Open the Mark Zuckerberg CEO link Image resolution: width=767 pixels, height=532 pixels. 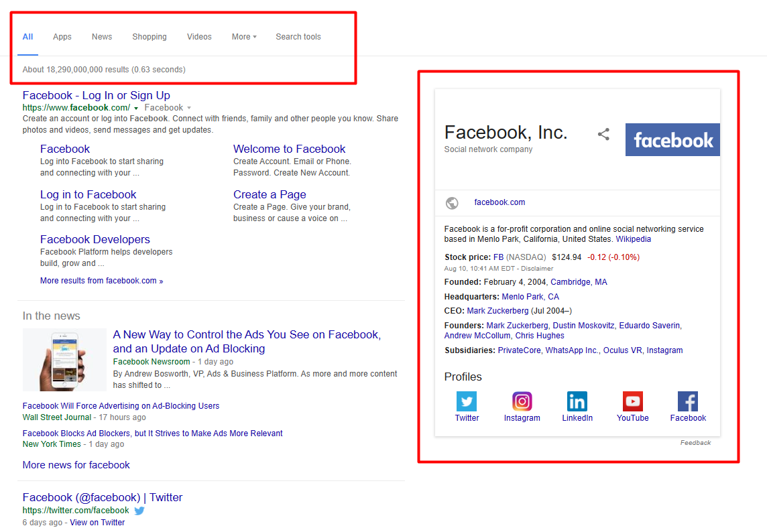coord(497,311)
